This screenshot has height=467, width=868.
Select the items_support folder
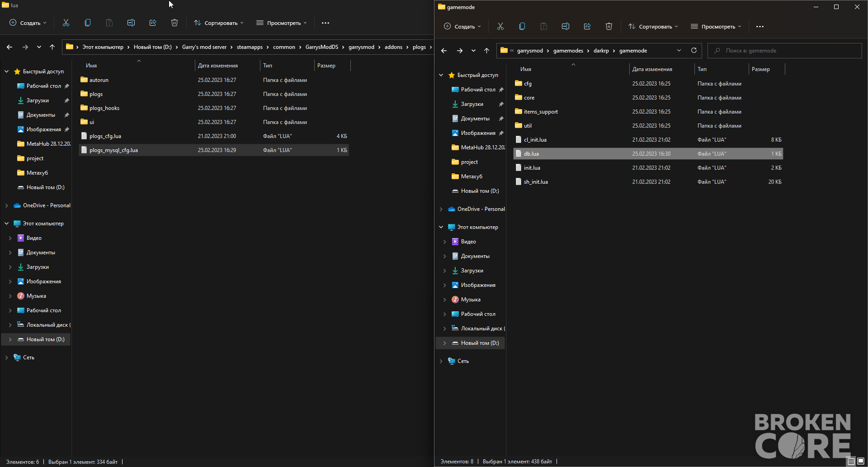(x=648, y=111)
